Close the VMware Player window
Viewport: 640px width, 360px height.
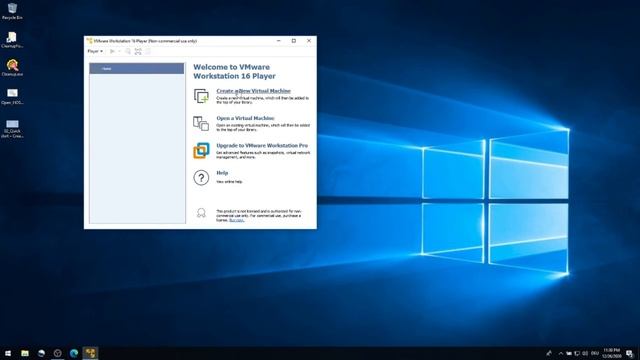point(309,41)
